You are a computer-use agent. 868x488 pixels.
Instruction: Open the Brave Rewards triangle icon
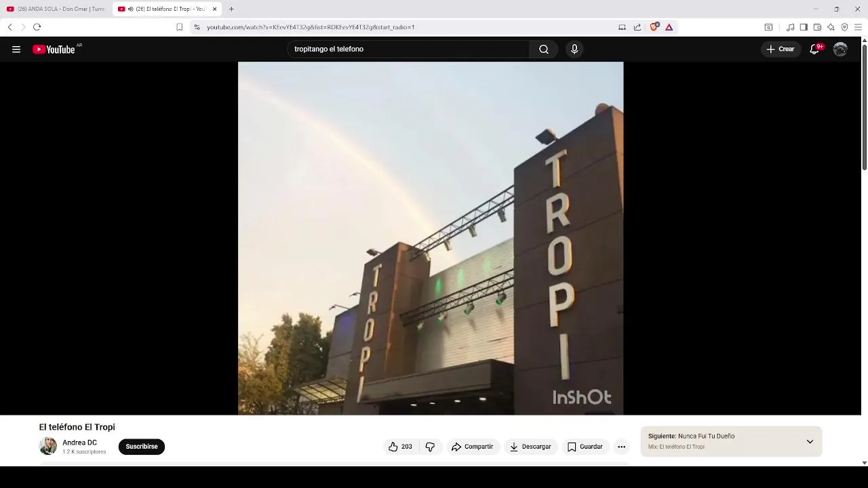tap(669, 27)
